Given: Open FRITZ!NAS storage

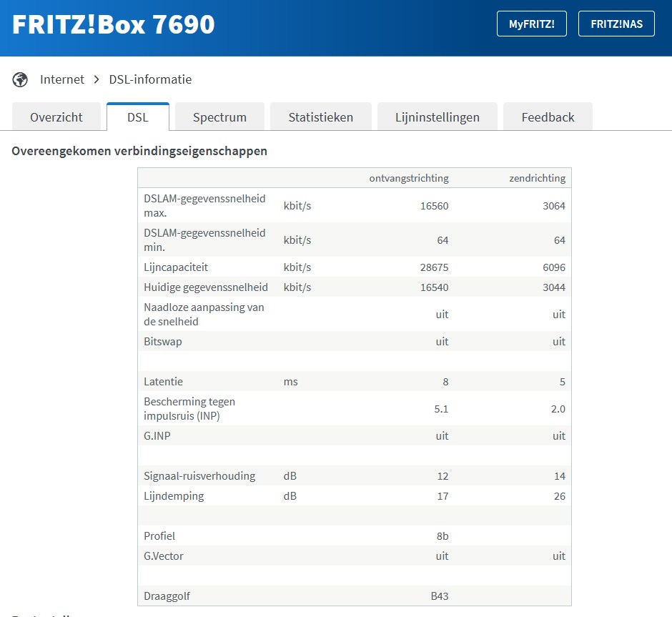Looking at the screenshot, I should (x=616, y=24).
